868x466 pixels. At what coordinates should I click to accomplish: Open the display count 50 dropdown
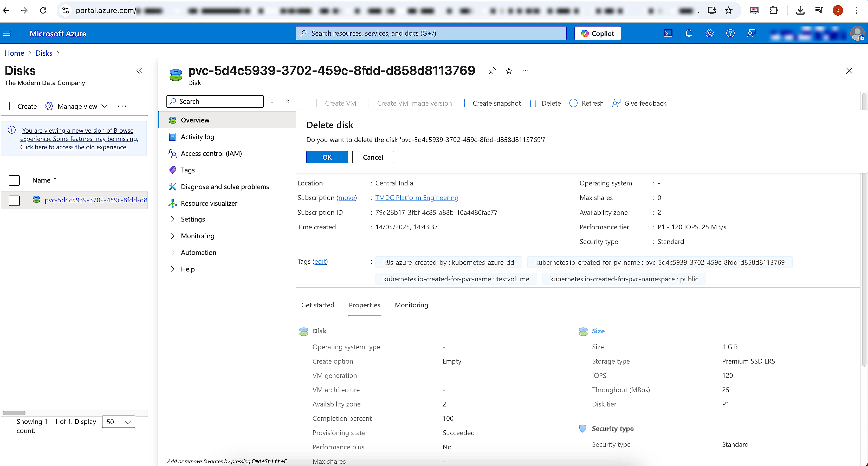pyautogui.click(x=118, y=422)
